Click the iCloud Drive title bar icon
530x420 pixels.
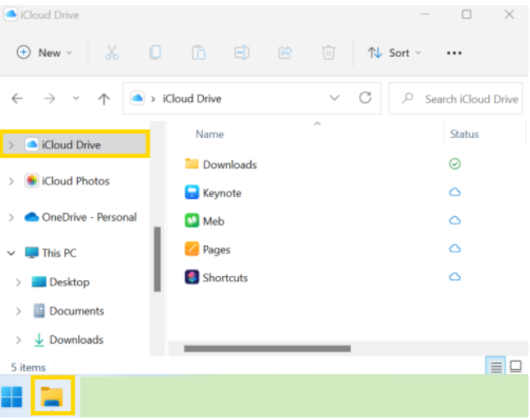tap(11, 15)
